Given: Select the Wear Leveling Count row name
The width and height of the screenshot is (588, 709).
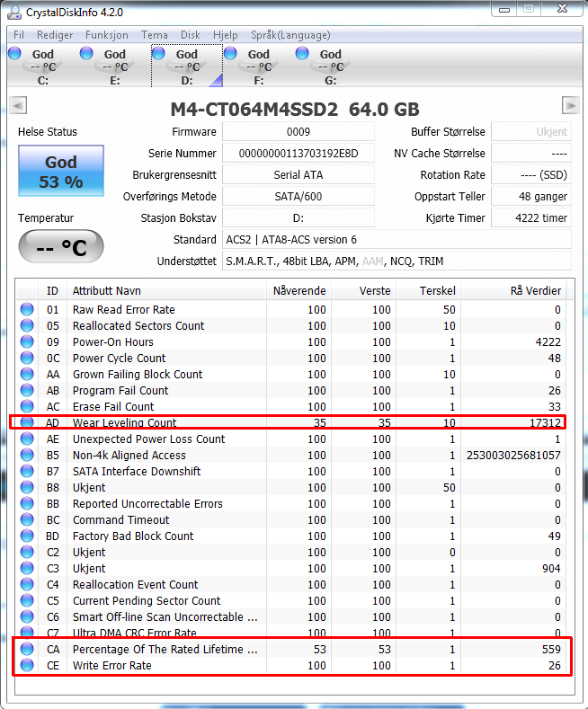Looking at the screenshot, I should click(x=124, y=422).
